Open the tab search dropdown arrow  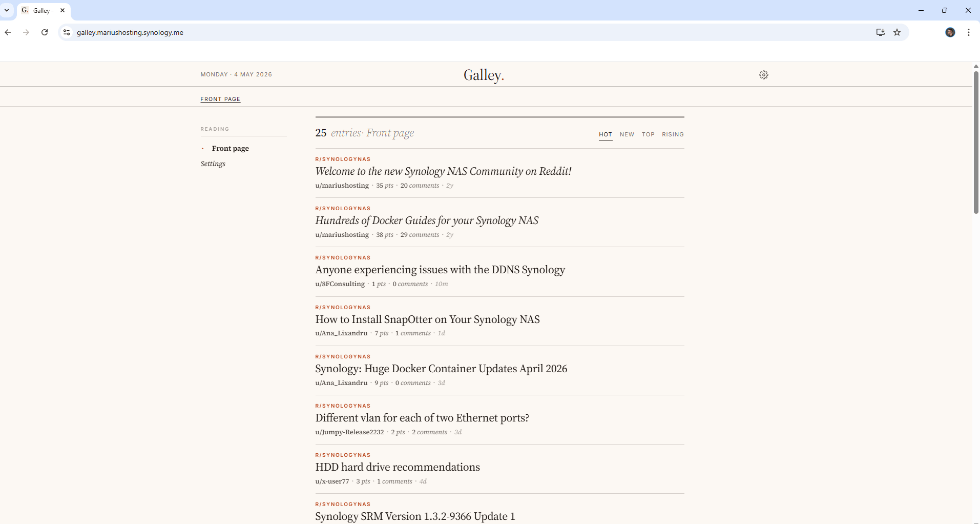[7, 10]
